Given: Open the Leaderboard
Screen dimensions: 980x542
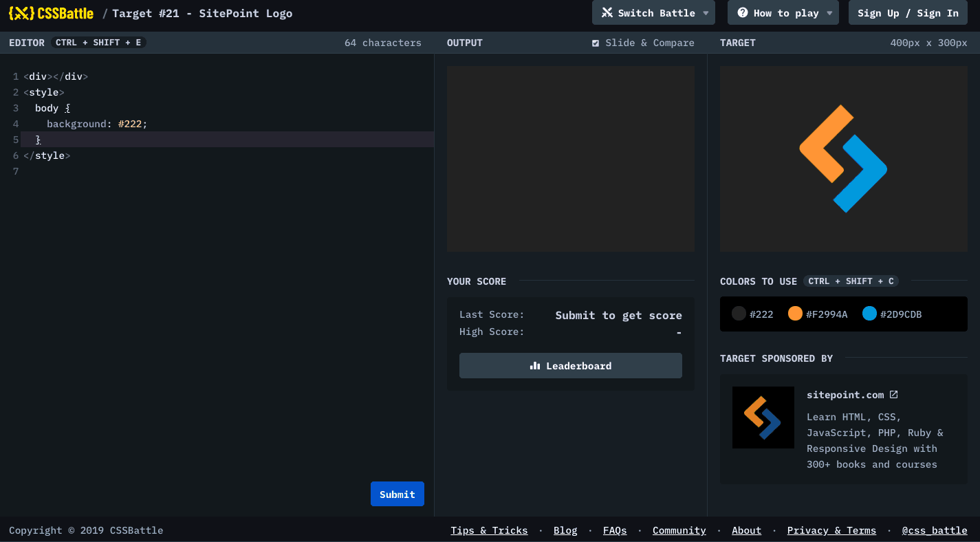Looking at the screenshot, I should (571, 366).
